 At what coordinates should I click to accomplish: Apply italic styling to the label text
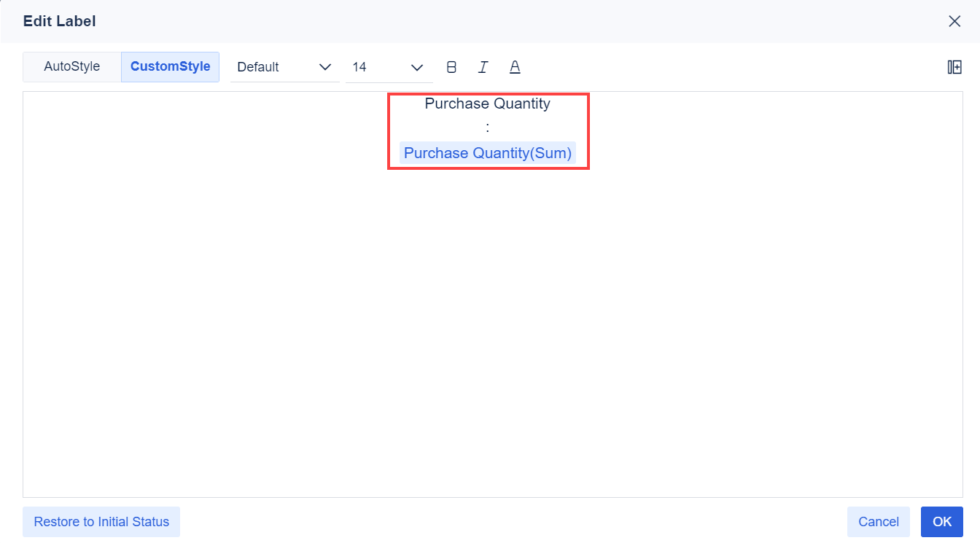tap(483, 66)
